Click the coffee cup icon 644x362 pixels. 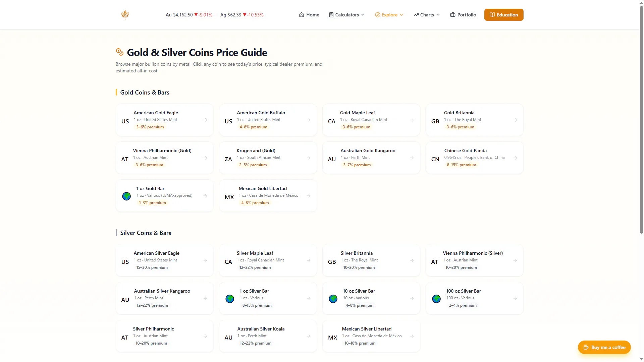586,347
